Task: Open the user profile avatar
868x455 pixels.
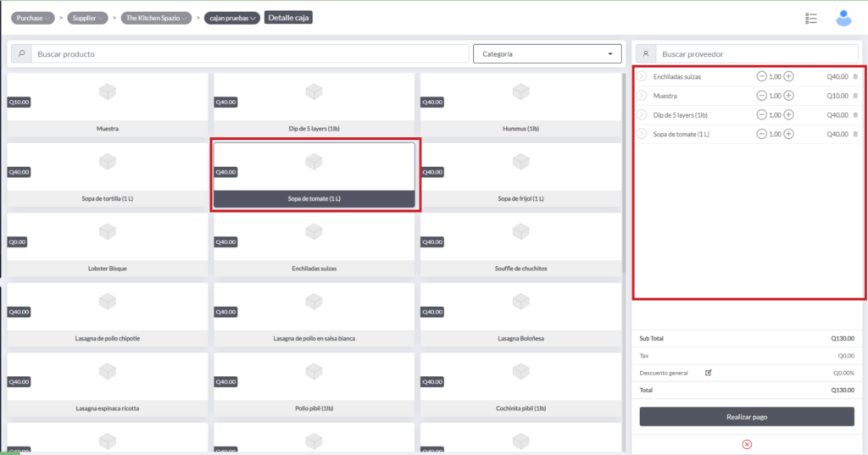Action: tap(843, 18)
